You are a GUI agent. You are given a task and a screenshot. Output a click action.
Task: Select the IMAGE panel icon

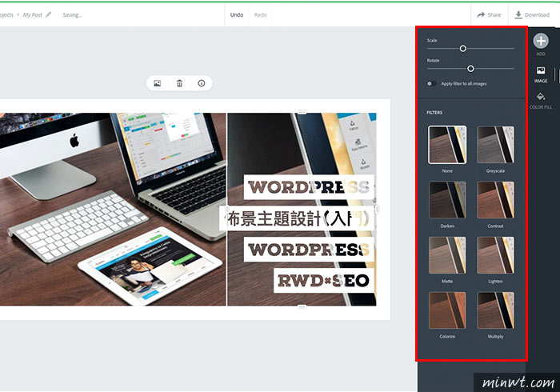pos(541,70)
